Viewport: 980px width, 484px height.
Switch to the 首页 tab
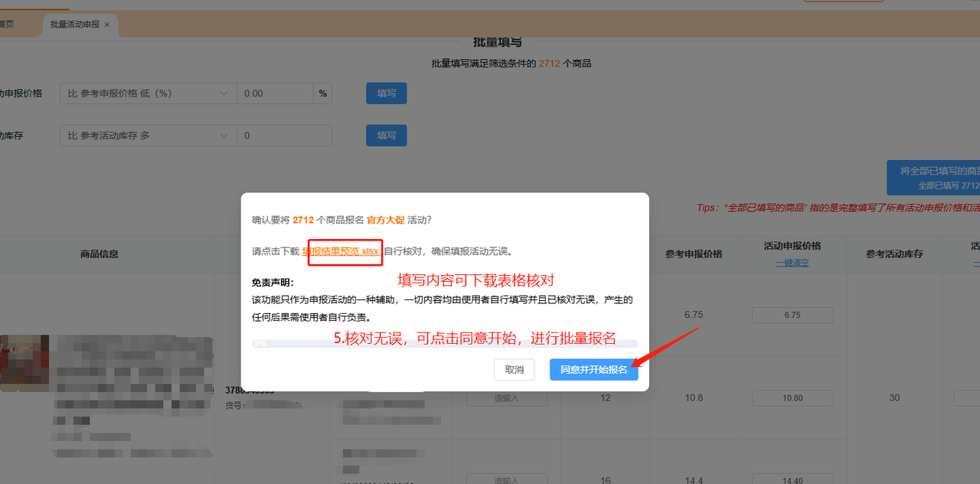(x=8, y=24)
